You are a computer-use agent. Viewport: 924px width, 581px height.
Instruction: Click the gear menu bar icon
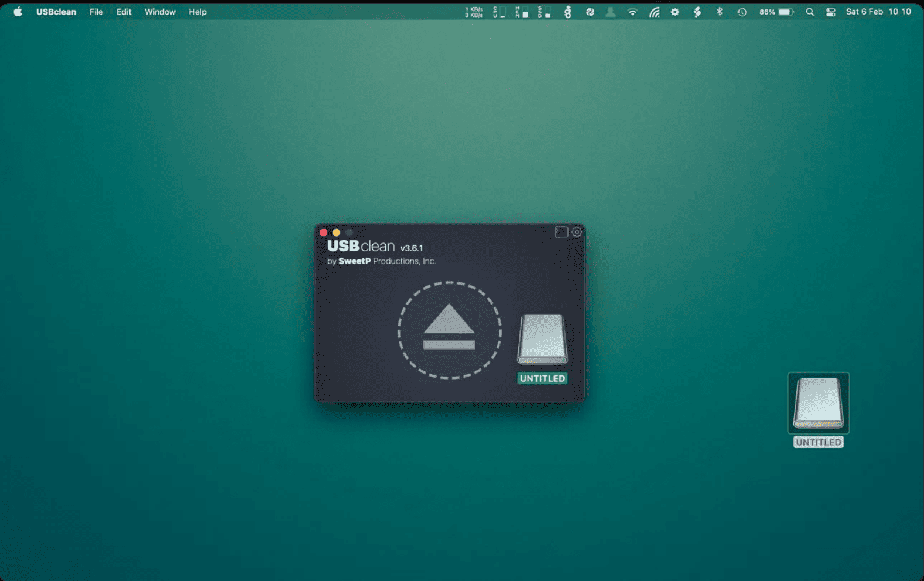675,12
